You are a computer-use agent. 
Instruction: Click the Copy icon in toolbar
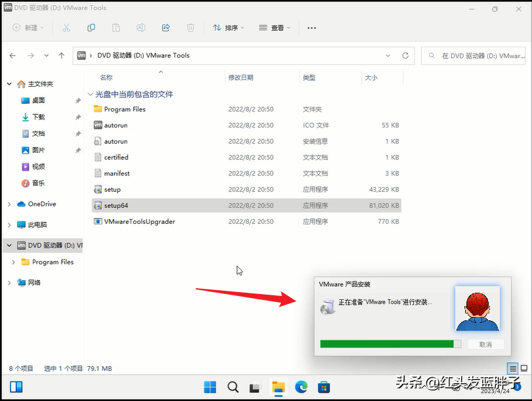(x=91, y=28)
